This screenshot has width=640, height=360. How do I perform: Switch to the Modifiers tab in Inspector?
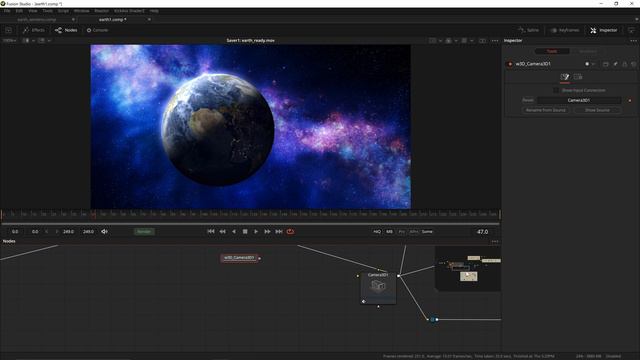click(x=588, y=51)
